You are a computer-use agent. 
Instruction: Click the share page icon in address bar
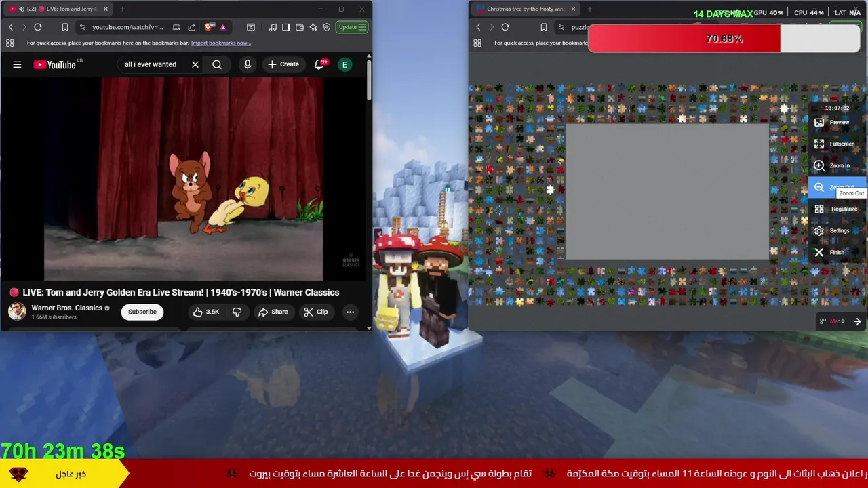pos(191,27)
